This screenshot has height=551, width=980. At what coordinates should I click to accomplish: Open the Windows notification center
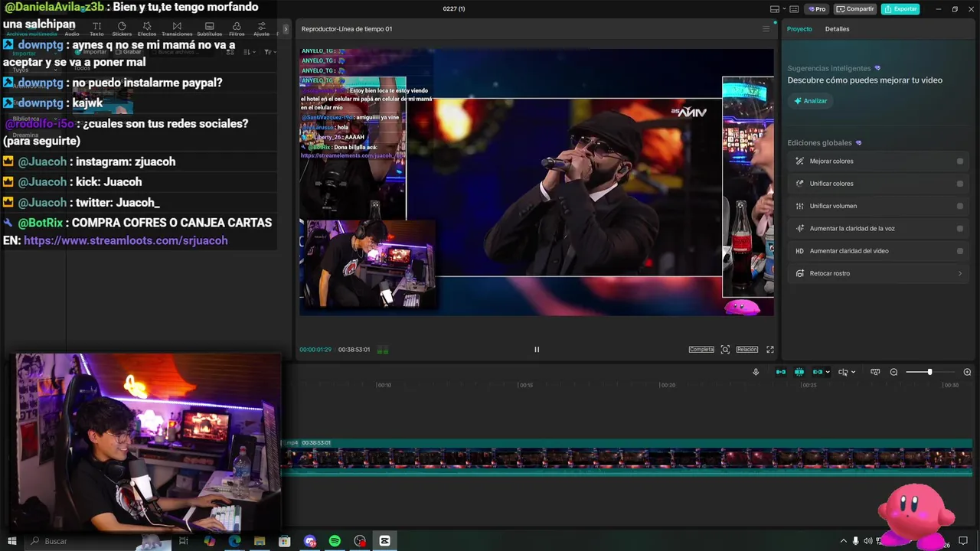tap(963, 541)
